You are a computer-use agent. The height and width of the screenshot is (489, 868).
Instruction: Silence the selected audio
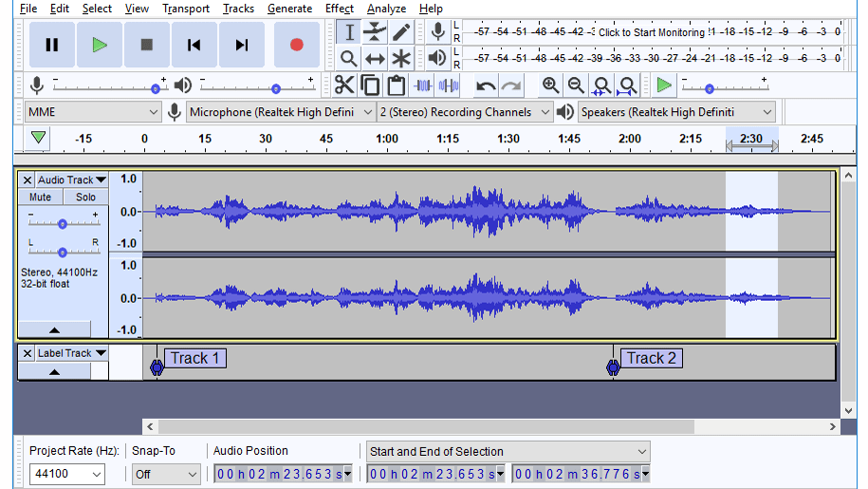pos(449,85)
